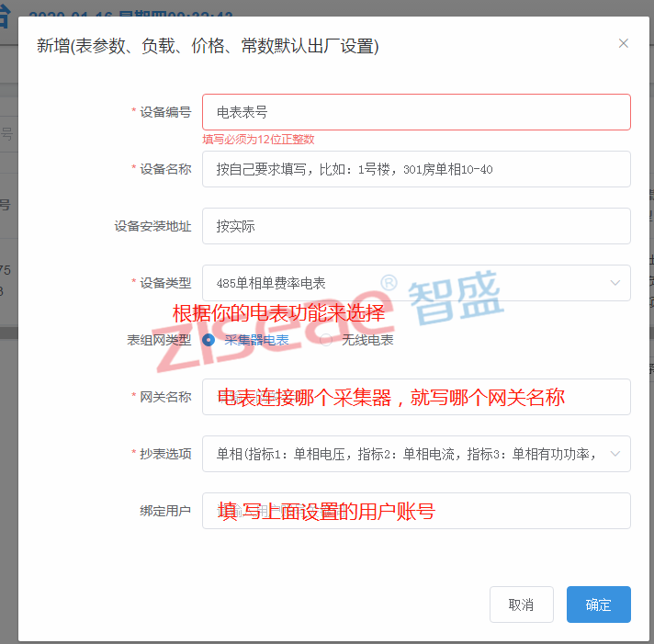Open the 抄表选项 dropdown list

[416, 454]
